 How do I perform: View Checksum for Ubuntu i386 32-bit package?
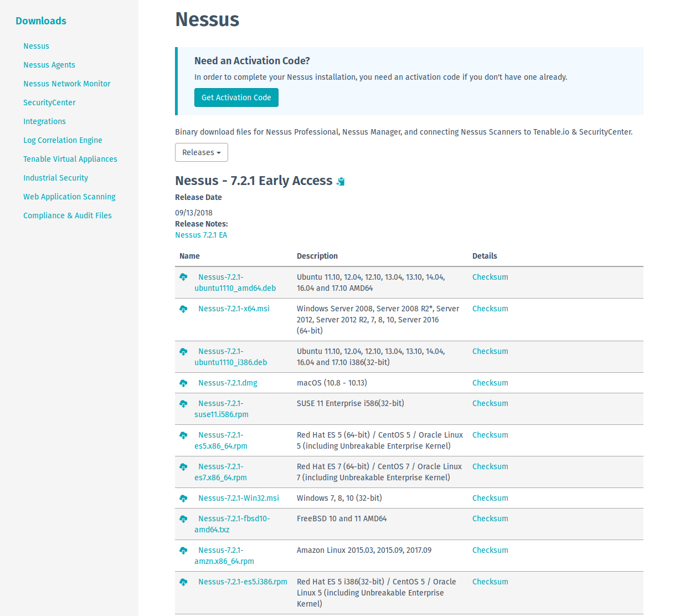(x=490, y=351)
